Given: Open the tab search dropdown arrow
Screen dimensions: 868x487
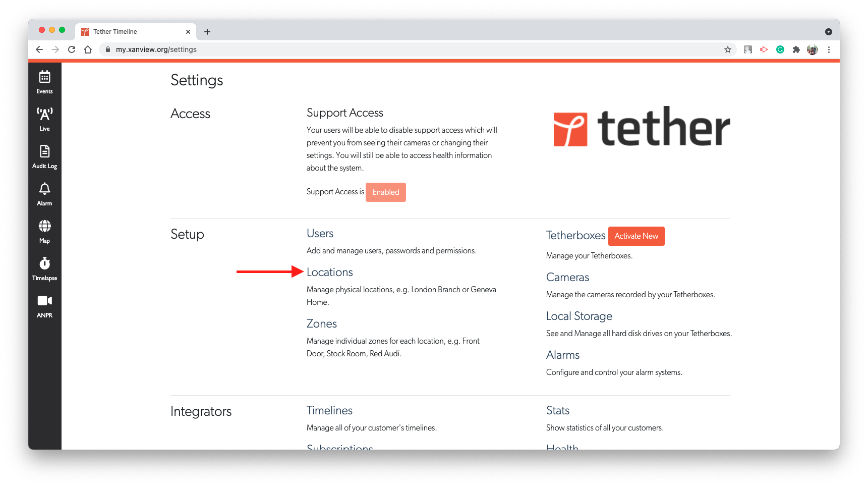Looking at the screenshot, I should click(x=829, y=31).
